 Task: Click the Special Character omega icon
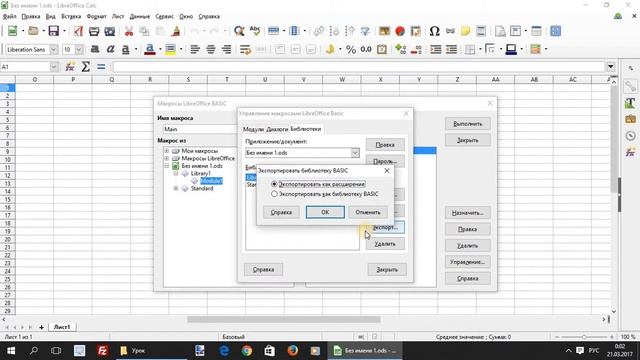pos(434,31)
